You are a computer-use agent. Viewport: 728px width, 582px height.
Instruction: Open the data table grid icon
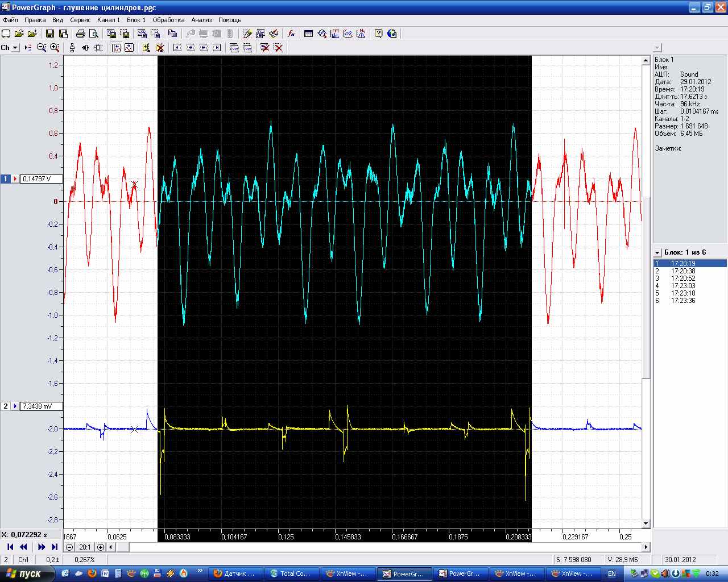point(308,34)
